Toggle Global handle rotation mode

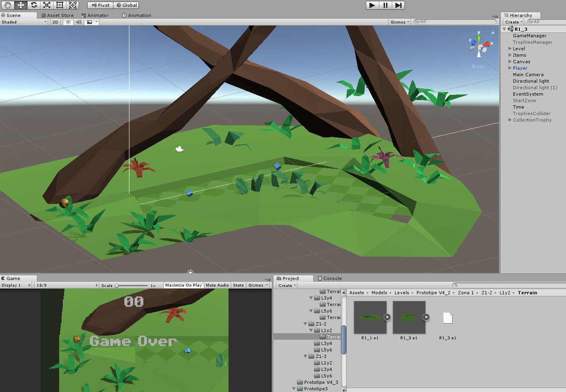[x=126, y=5]
